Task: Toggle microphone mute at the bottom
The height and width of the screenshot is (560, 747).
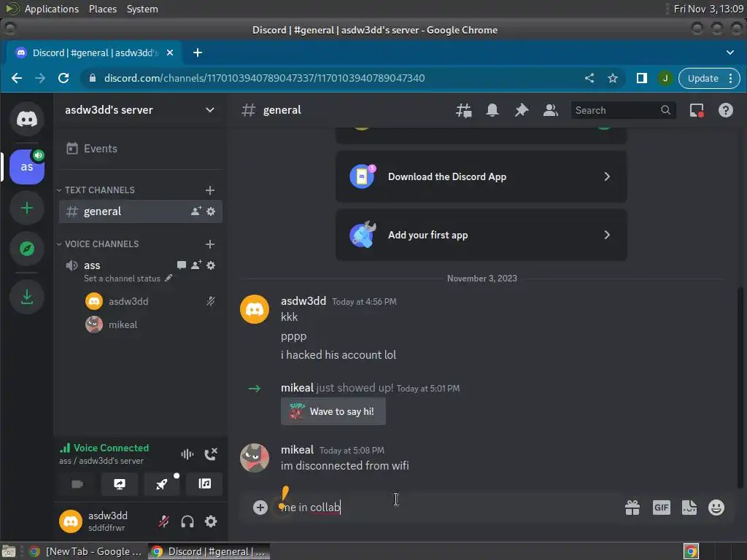Action: [x=164, y=521]
